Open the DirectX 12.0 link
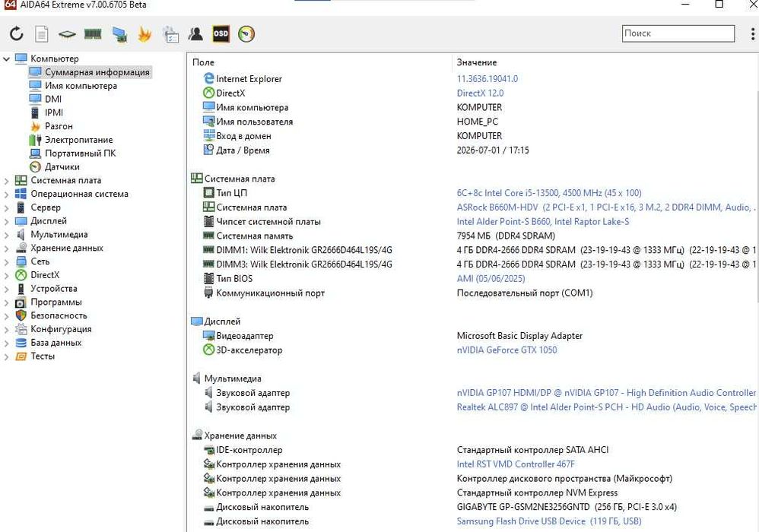This screenshot has height=532, width=759. 480,93
